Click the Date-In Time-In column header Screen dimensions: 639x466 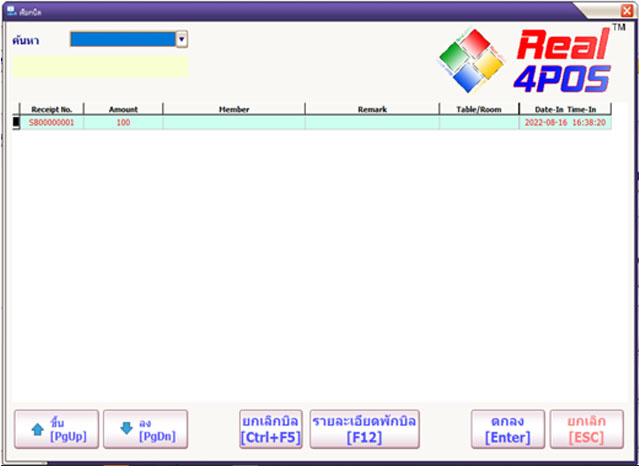(565, 109)
